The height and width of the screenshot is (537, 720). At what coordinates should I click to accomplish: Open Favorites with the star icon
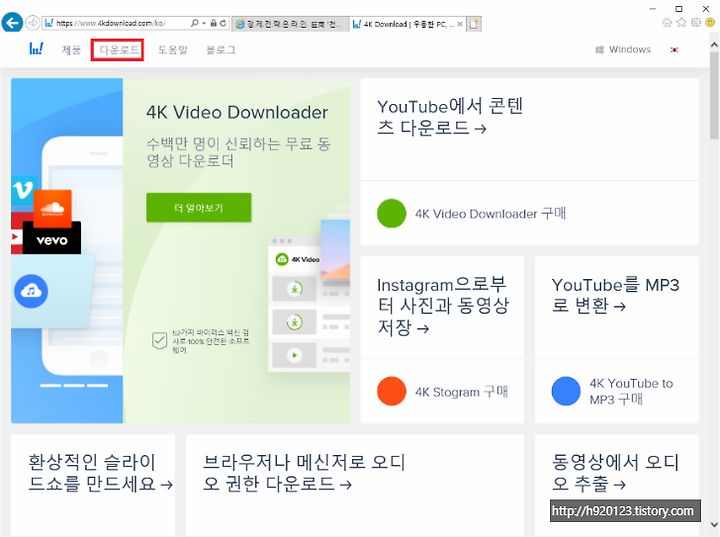[681, 23]
